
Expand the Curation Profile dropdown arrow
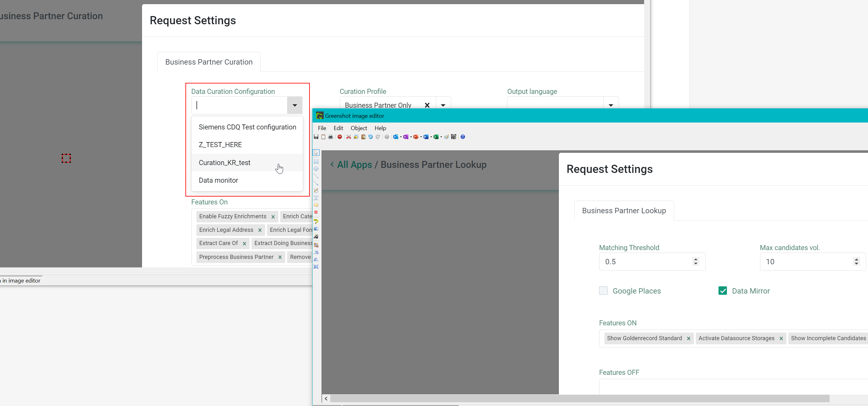click(x=443, y=105)
